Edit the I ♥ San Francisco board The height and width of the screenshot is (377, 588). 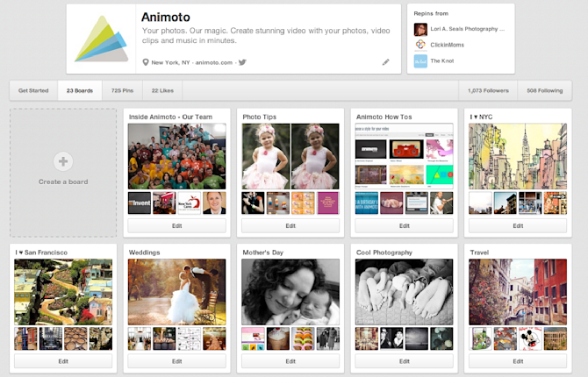click(63, 361)
